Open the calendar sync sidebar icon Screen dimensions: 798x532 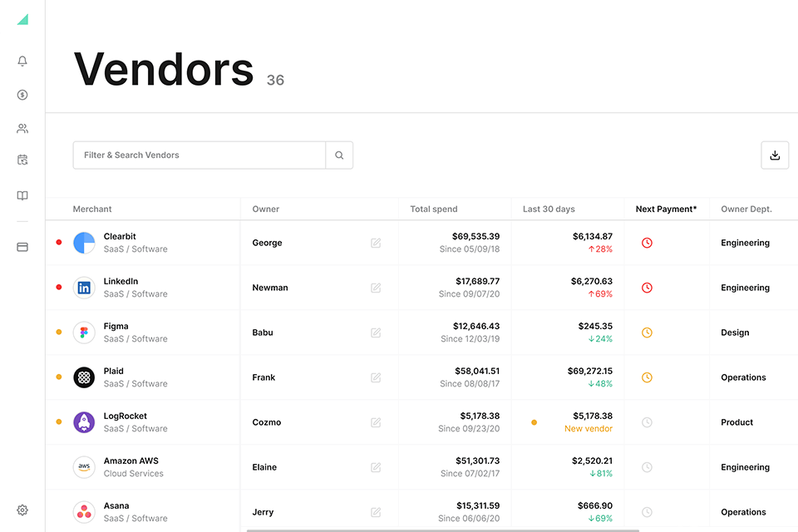[x=22, y=160]
